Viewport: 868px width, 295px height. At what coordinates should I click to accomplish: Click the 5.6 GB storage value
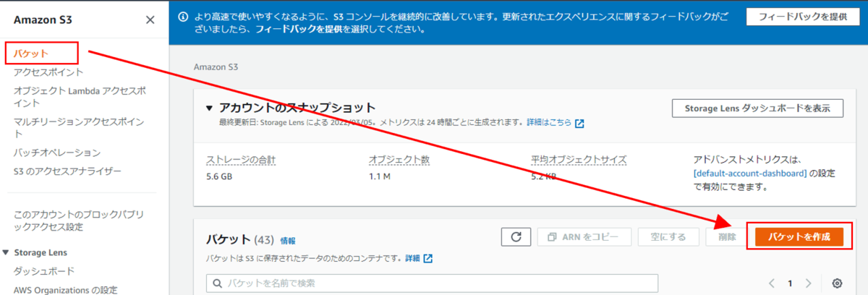(221, 176)
